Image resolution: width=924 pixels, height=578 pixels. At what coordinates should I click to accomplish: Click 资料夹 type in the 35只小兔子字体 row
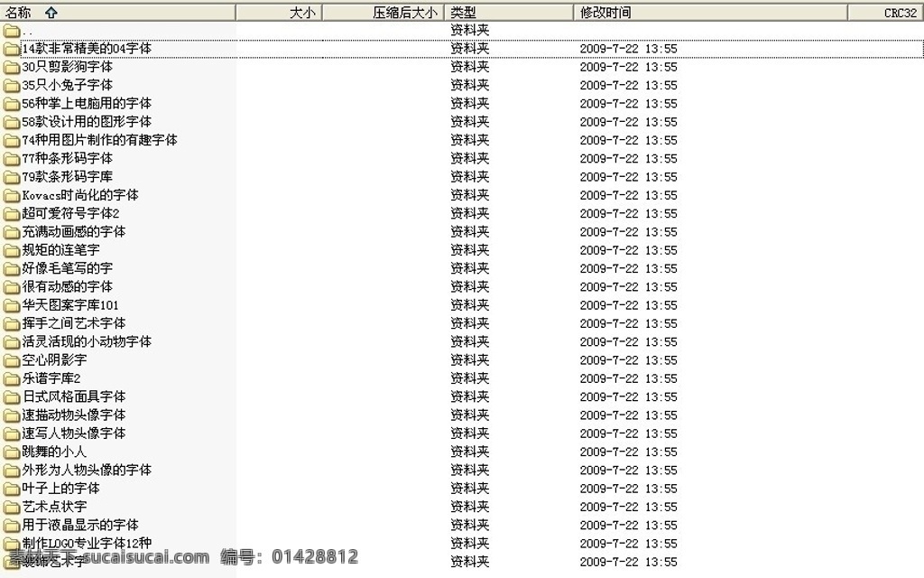click(x=469, y=85)
